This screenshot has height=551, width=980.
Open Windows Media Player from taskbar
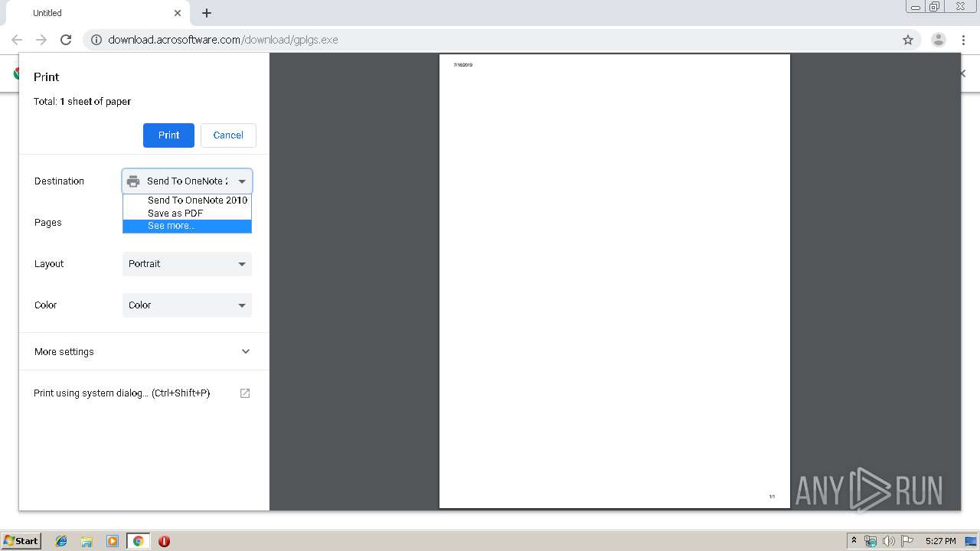coord(113,541)
